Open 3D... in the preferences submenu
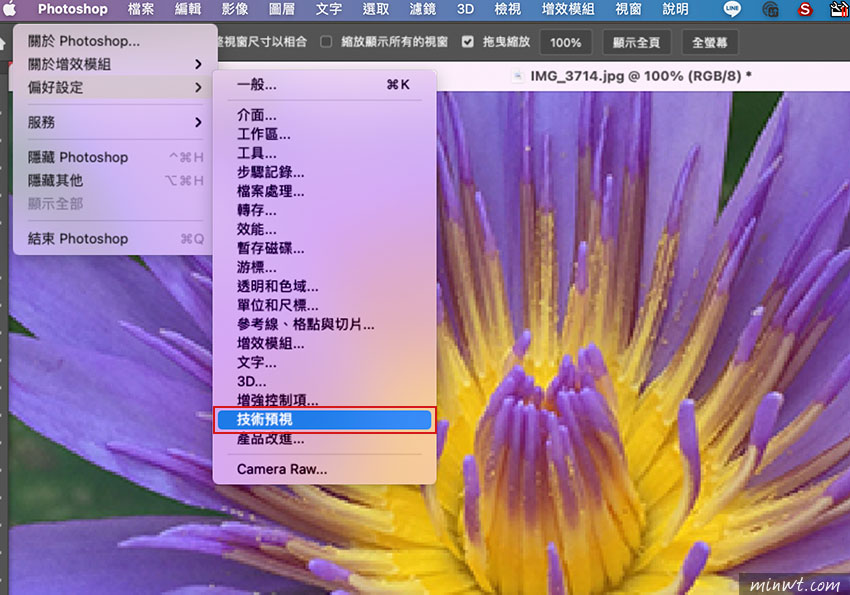 point(324,381)
